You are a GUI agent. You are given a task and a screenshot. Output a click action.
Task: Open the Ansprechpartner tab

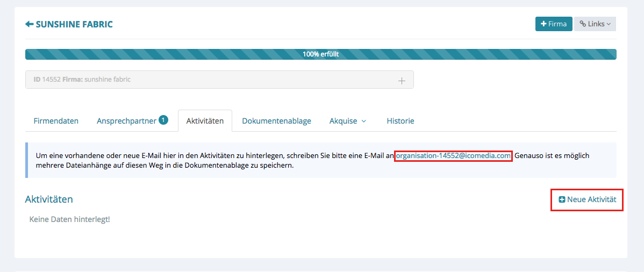tap(126, 121)
